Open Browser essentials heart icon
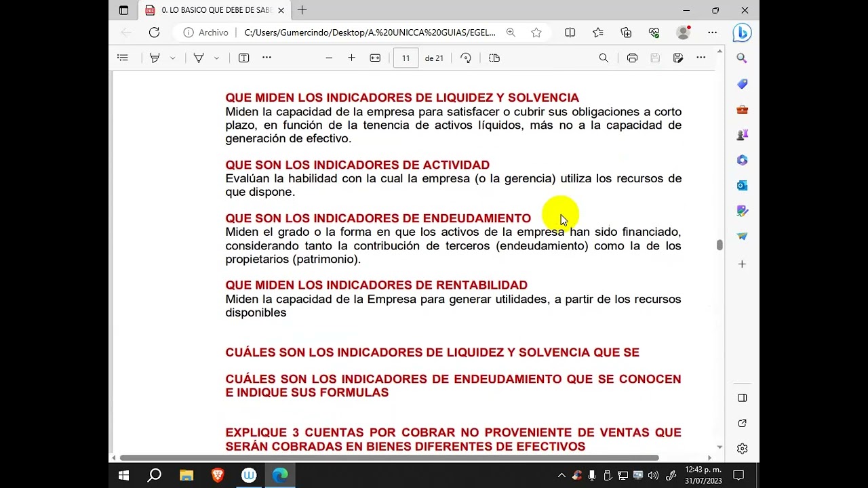Screen dimensions: 868x488 point(654,33)
